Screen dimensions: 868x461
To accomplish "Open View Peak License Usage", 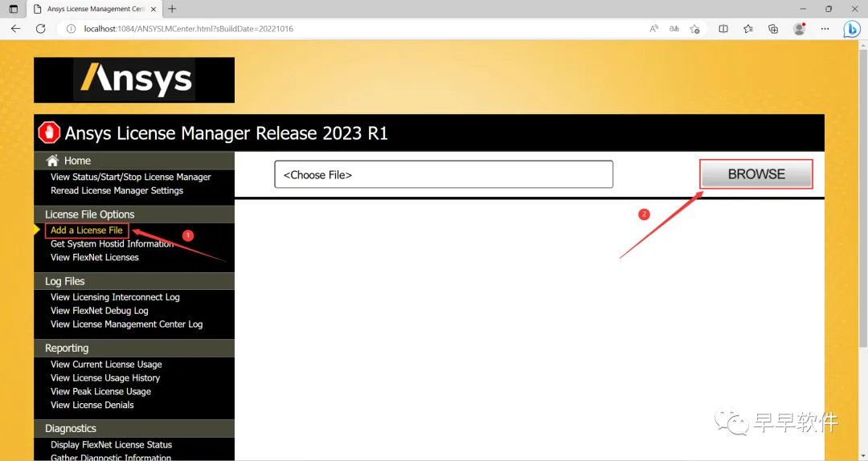I will pyautogui.click(x=100, y=391).
